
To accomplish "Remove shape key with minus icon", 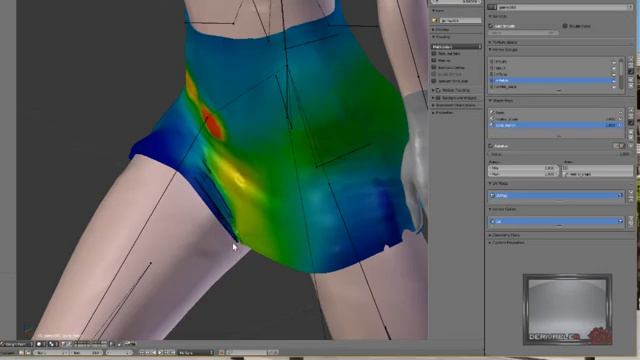I will 631,116.
